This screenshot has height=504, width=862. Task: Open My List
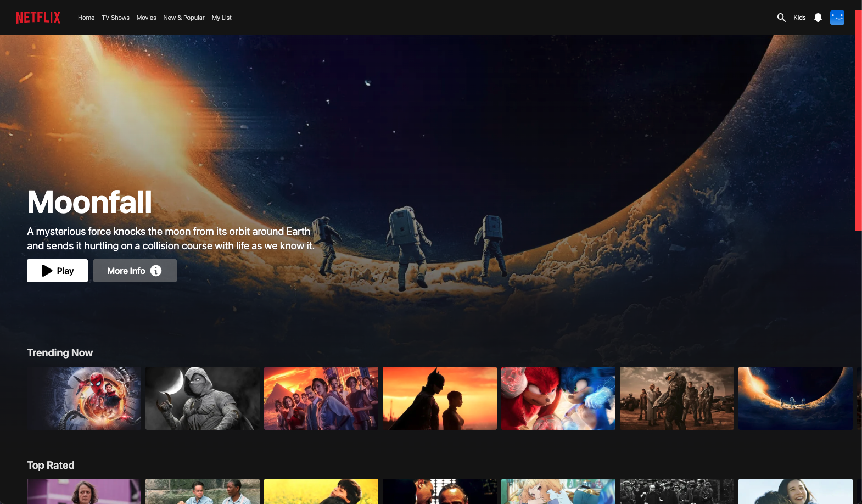[222, 18]
